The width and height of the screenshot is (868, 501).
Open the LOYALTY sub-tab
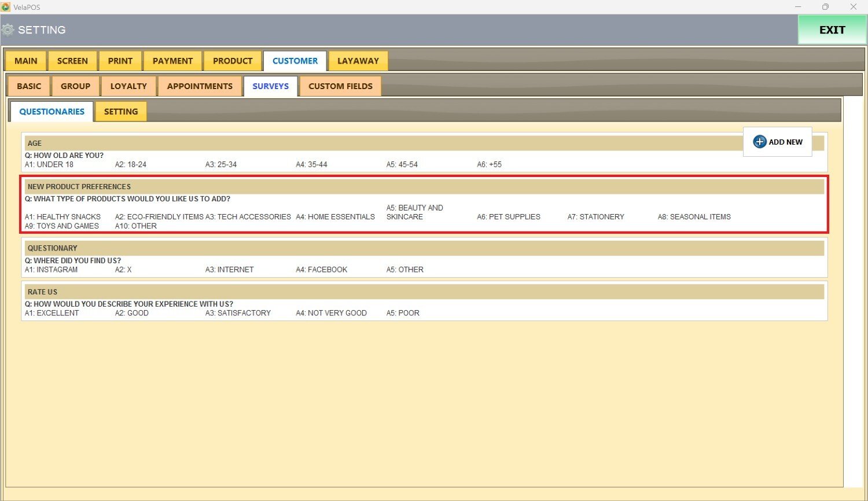(x=128, y=86)
